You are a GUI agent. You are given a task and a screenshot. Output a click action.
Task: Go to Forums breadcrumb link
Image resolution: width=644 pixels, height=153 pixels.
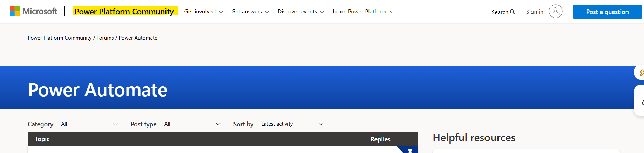tap(105, 38)
